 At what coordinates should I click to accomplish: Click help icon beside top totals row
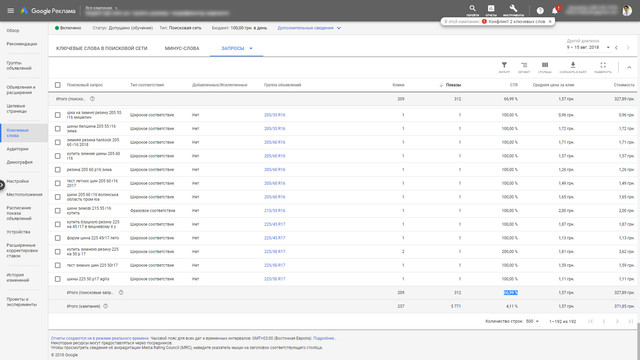92,99
